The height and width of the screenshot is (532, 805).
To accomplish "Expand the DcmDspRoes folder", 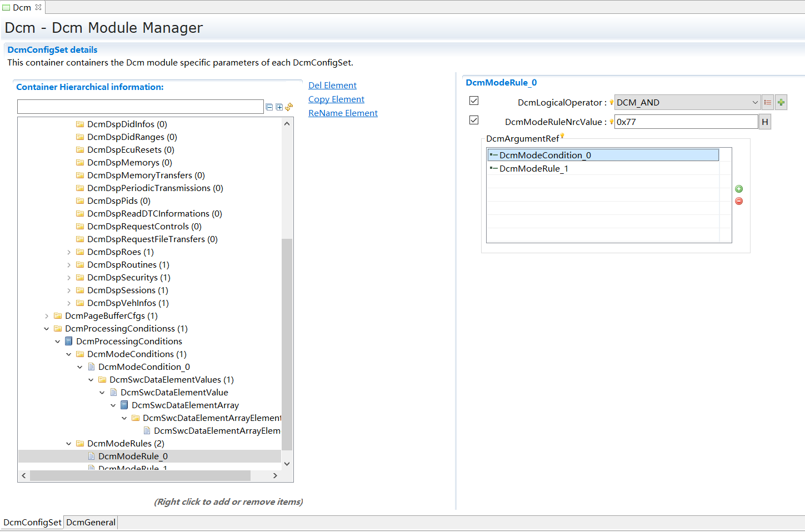I will [69, 252].
